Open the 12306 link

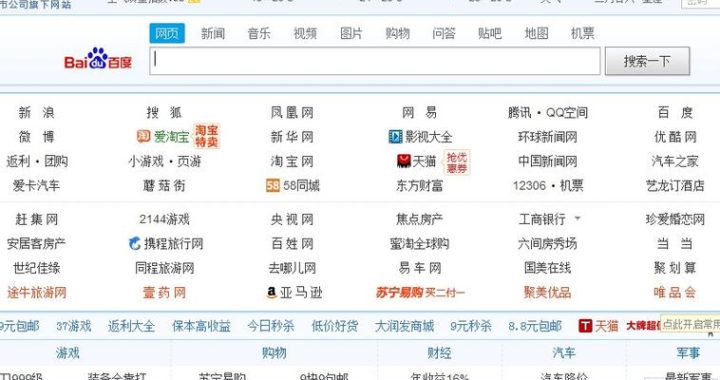tap(529, 185)
